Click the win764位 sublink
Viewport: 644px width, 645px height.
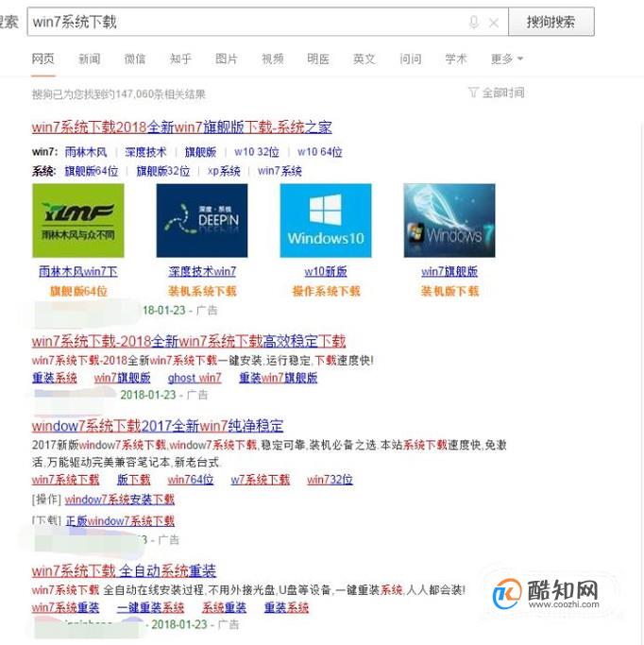point(191,480)
